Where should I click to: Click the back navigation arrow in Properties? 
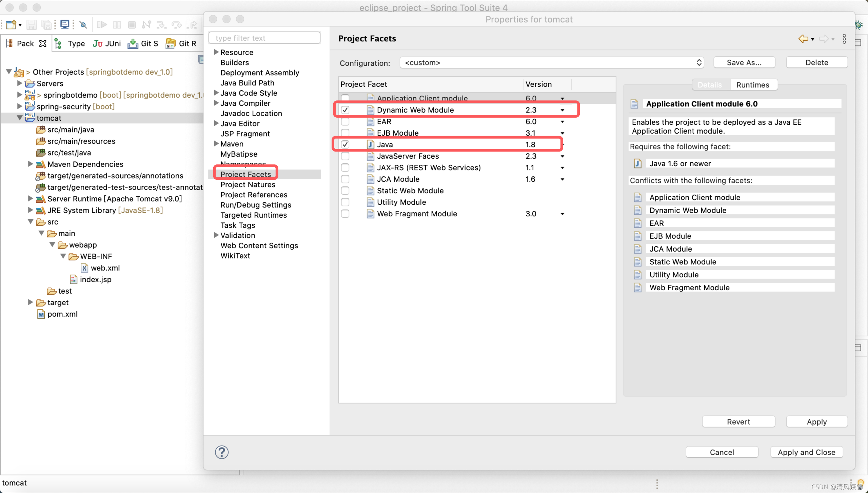[x=803, y=39]
